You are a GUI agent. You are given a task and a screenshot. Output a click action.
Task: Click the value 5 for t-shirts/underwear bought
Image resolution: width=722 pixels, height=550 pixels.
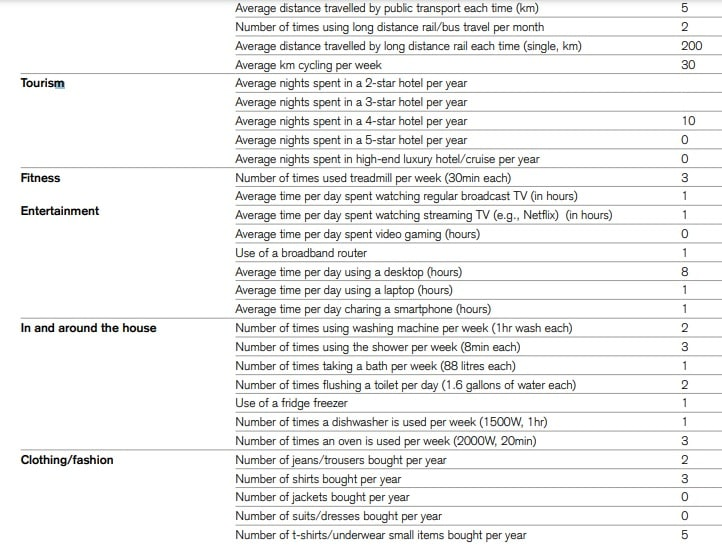coord(684,535)
